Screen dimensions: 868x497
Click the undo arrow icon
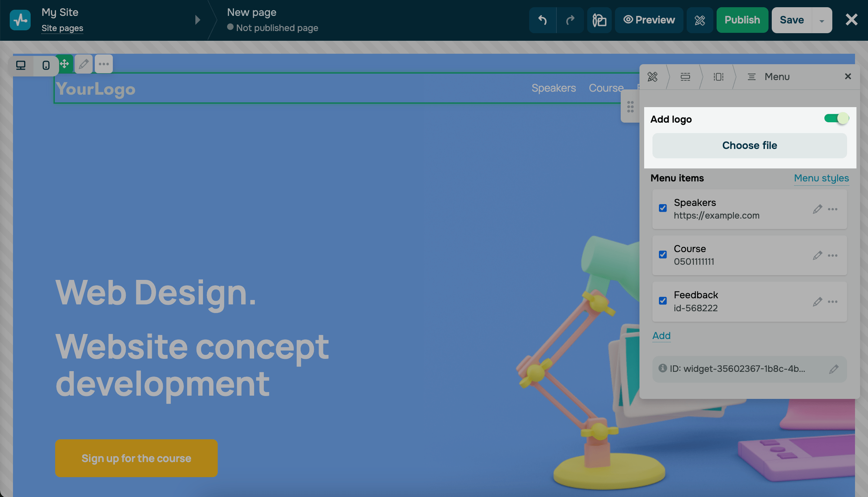[x=542, y=20]
